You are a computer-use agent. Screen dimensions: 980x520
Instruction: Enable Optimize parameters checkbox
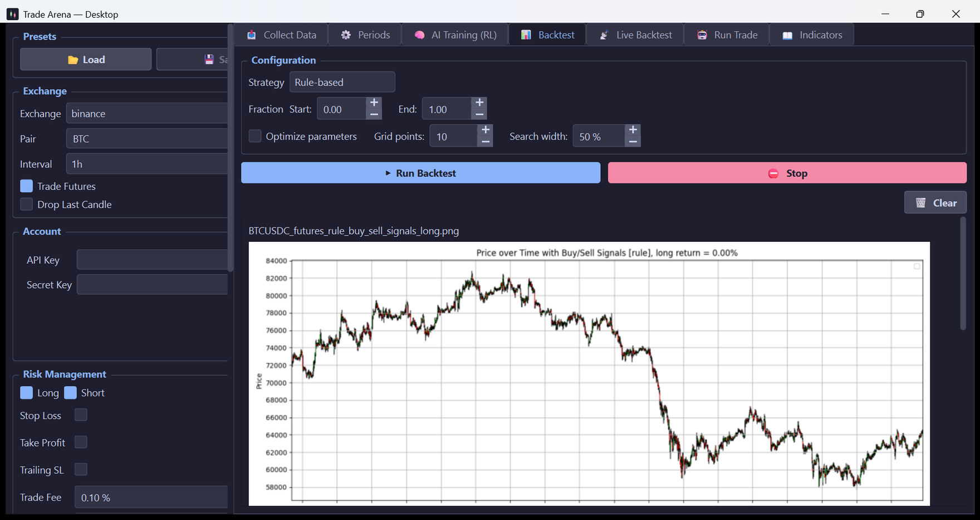(254, 136)
